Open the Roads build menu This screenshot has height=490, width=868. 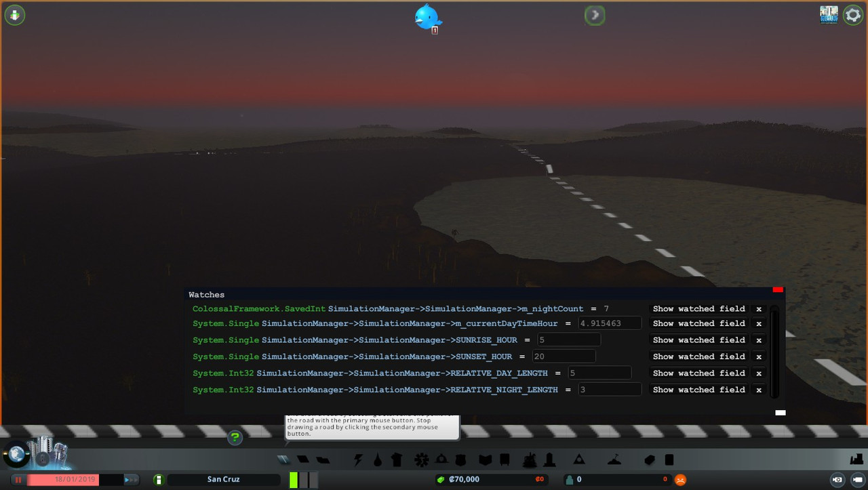[x=283, y=460]
